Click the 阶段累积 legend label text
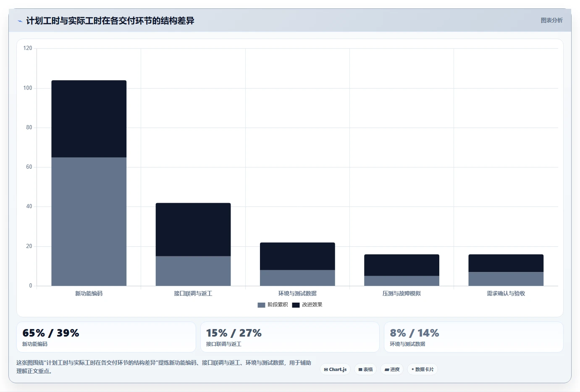Viewport: 580px width, 392px height. [x=278, y=305]
